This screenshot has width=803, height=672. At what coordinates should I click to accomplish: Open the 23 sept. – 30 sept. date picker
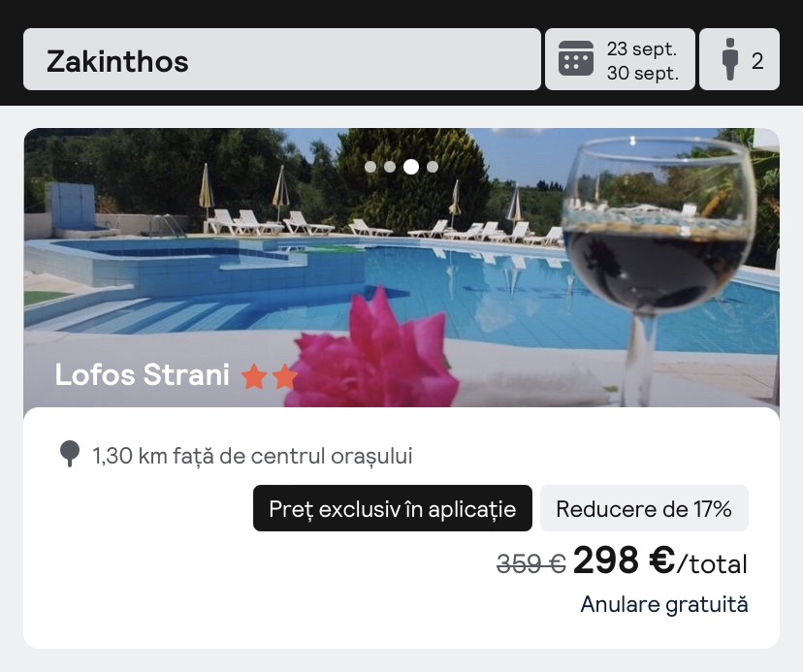[620, 59]
